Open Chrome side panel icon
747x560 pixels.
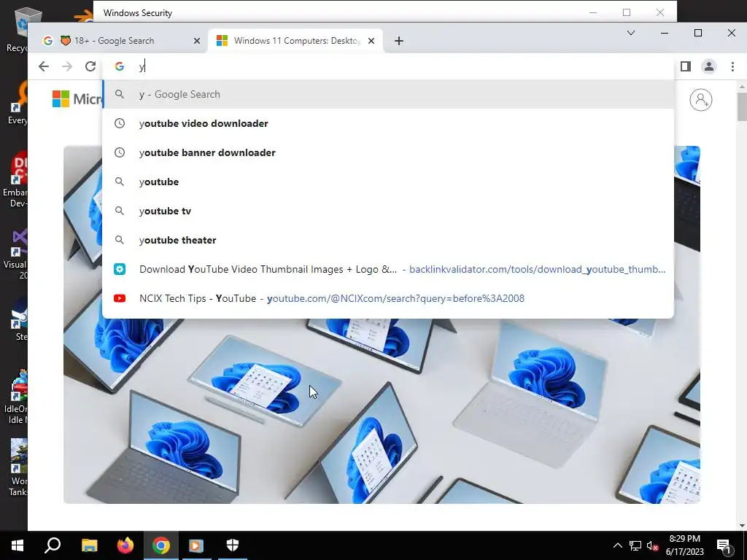point(686,66)
